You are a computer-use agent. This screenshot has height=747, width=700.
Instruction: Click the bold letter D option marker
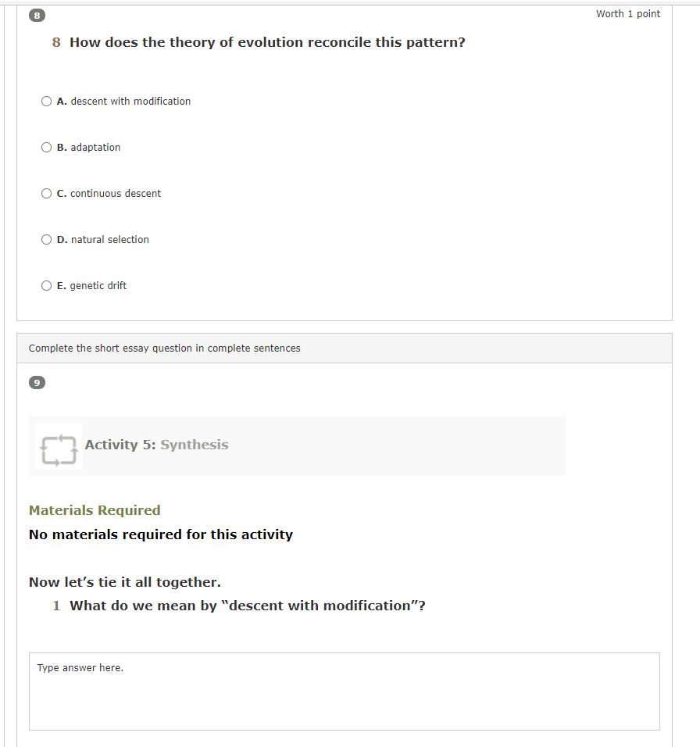coord(62,240)
